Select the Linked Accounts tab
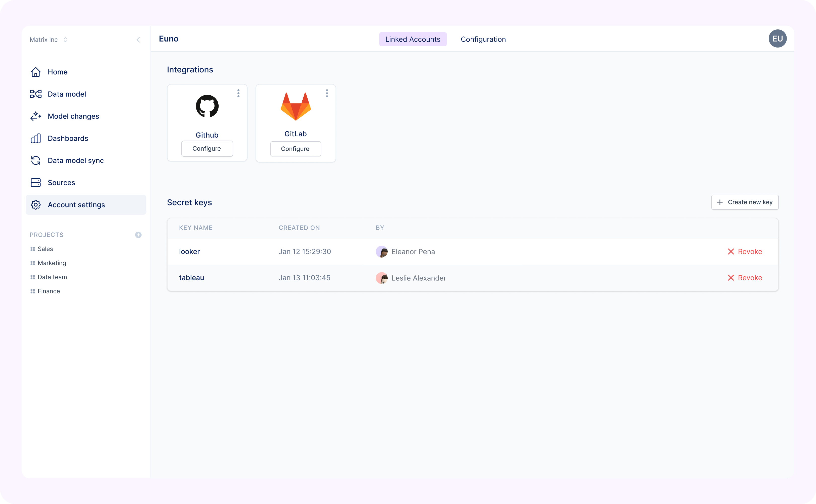This screenshot has width=816, height=504. 413,39
